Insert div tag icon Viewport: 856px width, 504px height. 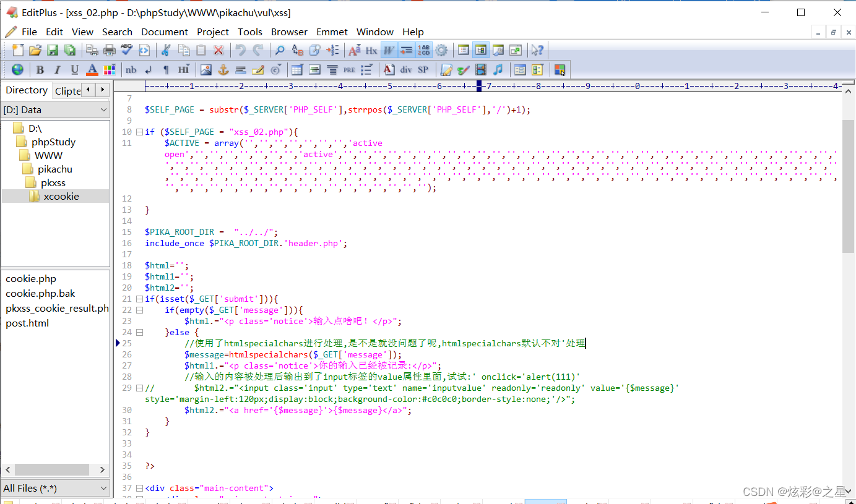point(406,69)
